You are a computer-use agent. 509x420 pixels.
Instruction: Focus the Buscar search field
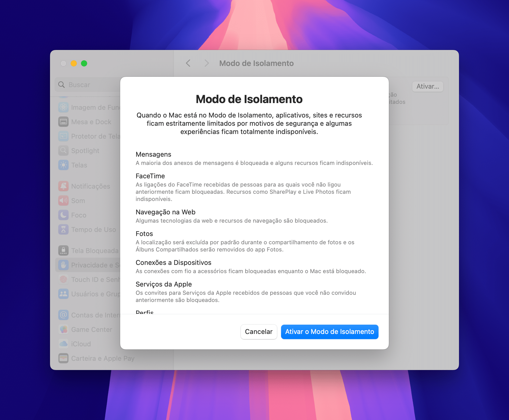pyautogui.click(x=88, y=85)
